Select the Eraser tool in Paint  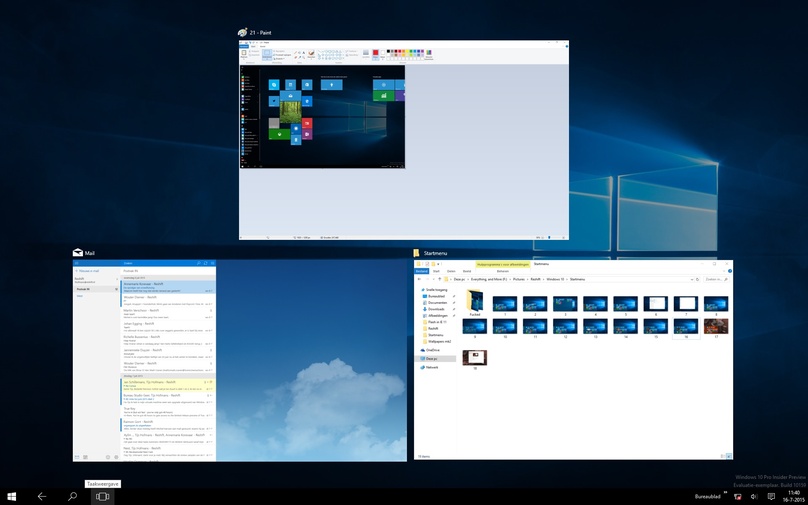[296, 57]
